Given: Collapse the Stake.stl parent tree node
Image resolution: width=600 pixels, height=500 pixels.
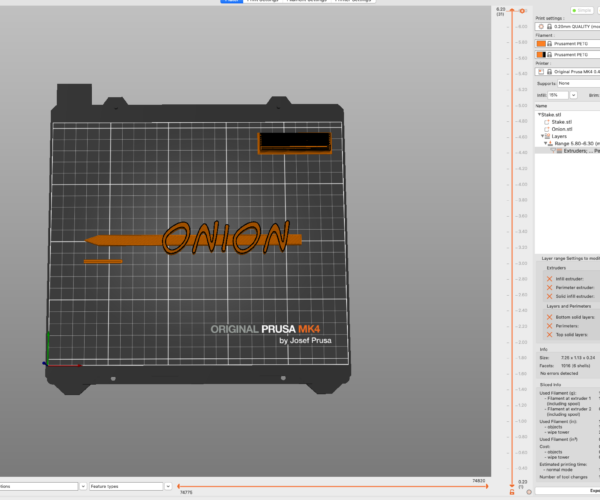Looking at the screenshot, I should tap(538, 115).
